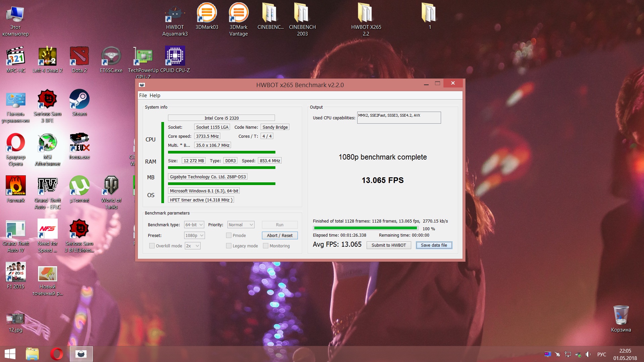The height and width of the screenshot is (362, 644).
Task: Open the HWBOT window system menu icon
Action: [142, 85]
